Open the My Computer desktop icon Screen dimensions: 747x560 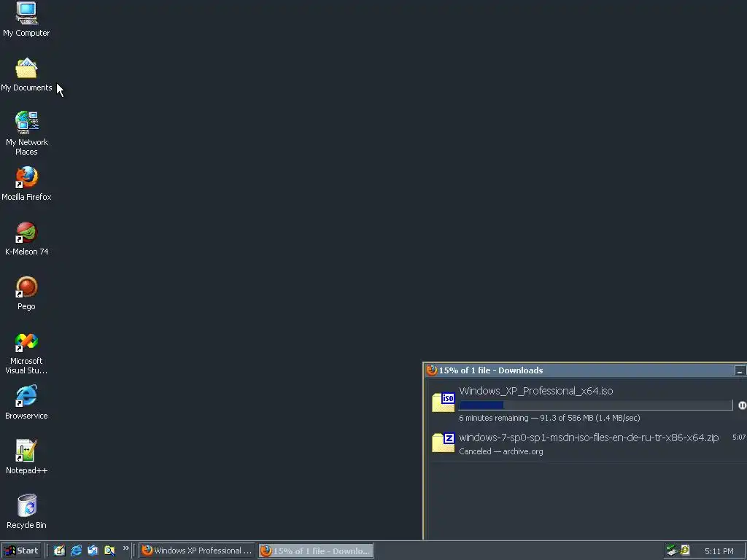[26, 19]
